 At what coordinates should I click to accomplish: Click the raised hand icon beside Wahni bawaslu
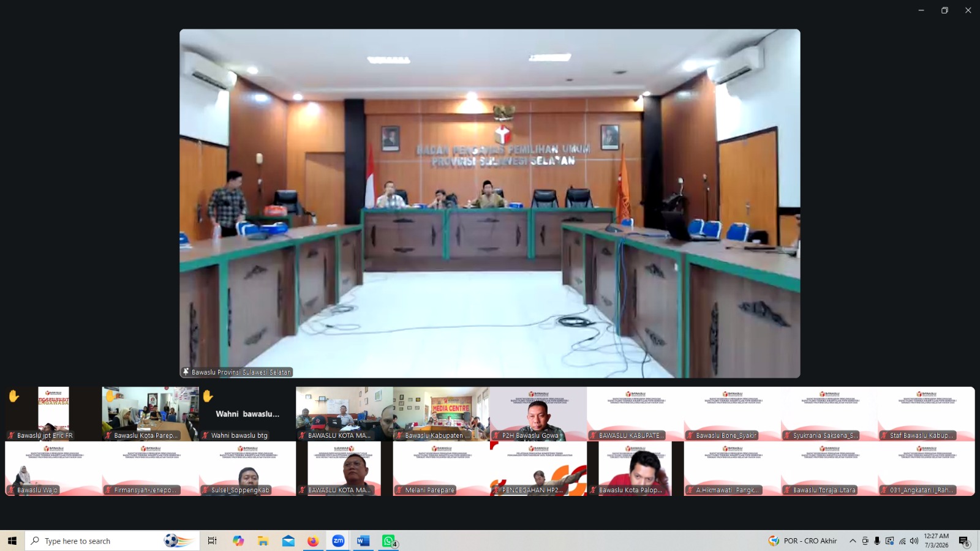point(208,397)
